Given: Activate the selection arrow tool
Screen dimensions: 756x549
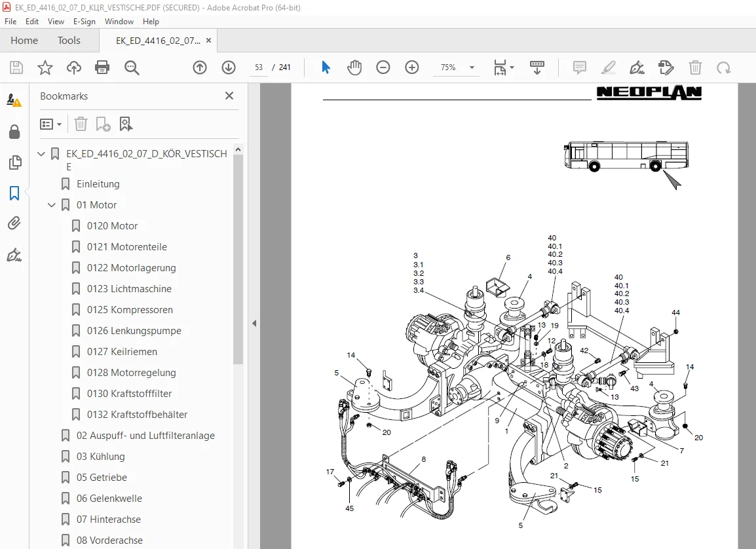Looking at the screenshot, I should (326, 67).
